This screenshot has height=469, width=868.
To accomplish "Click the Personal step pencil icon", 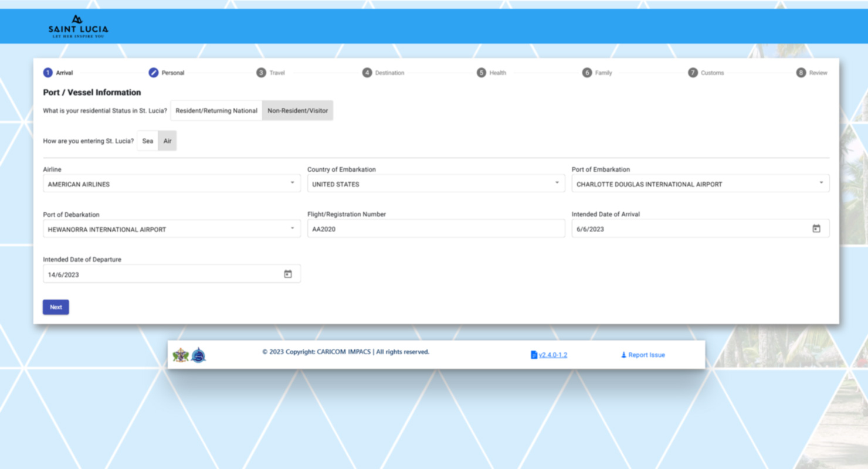I will (x=153, y=73).
